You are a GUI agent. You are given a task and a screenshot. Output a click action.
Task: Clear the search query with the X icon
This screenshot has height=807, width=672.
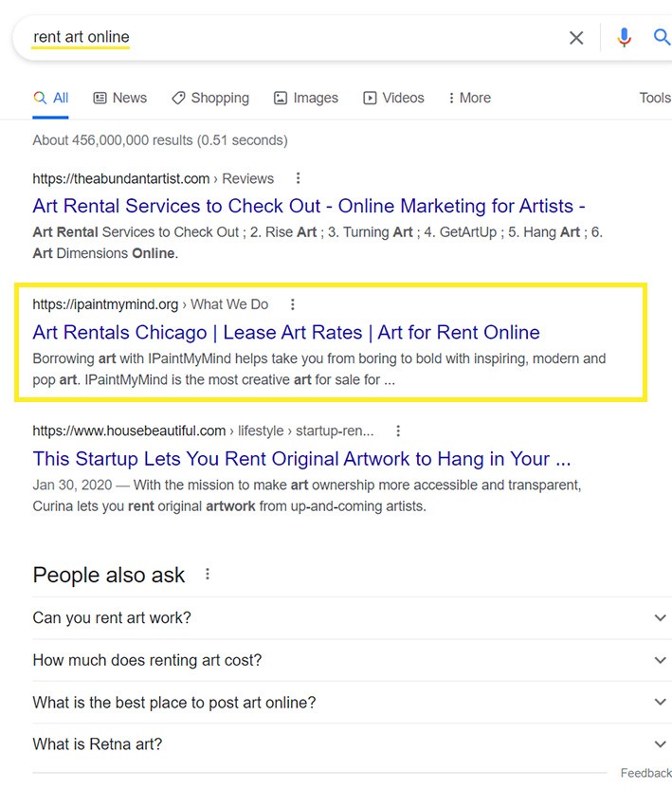[576, 38]
